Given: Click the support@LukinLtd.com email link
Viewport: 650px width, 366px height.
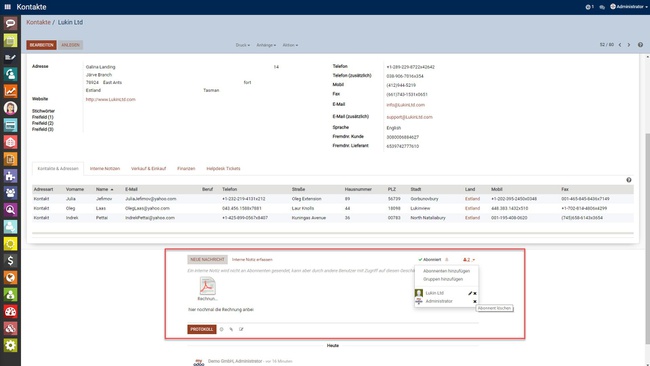Looking at the screenshot, I should click(410, 117).
